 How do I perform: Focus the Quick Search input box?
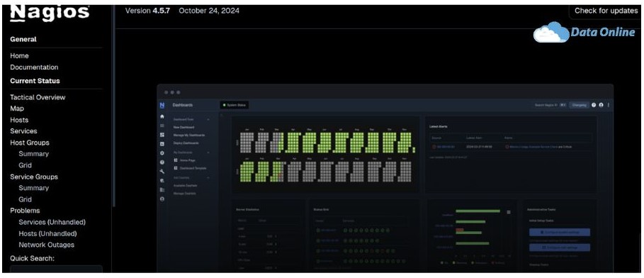(56, 269)
